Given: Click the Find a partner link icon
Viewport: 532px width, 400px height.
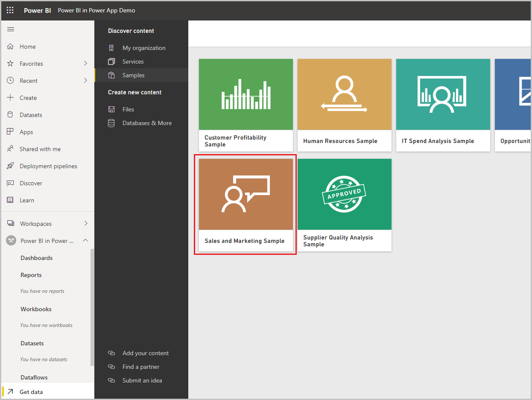Looking at the screenshot, I should coord(111,367).
